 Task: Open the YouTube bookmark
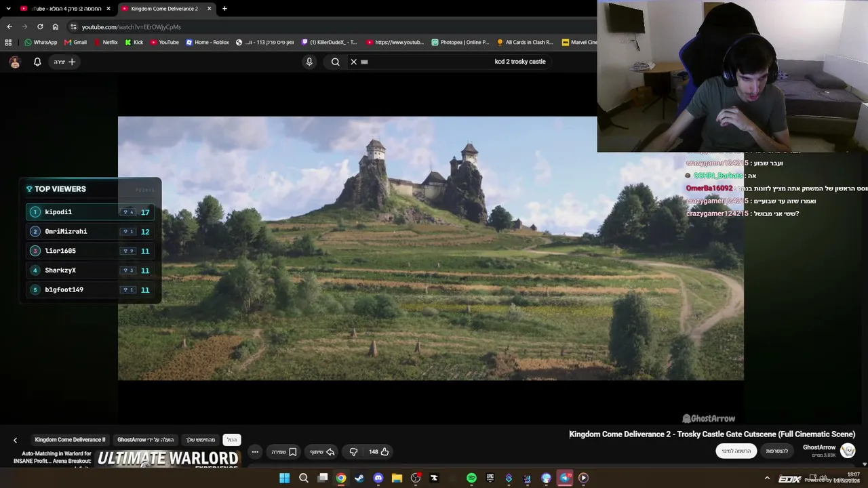[165, 42]
